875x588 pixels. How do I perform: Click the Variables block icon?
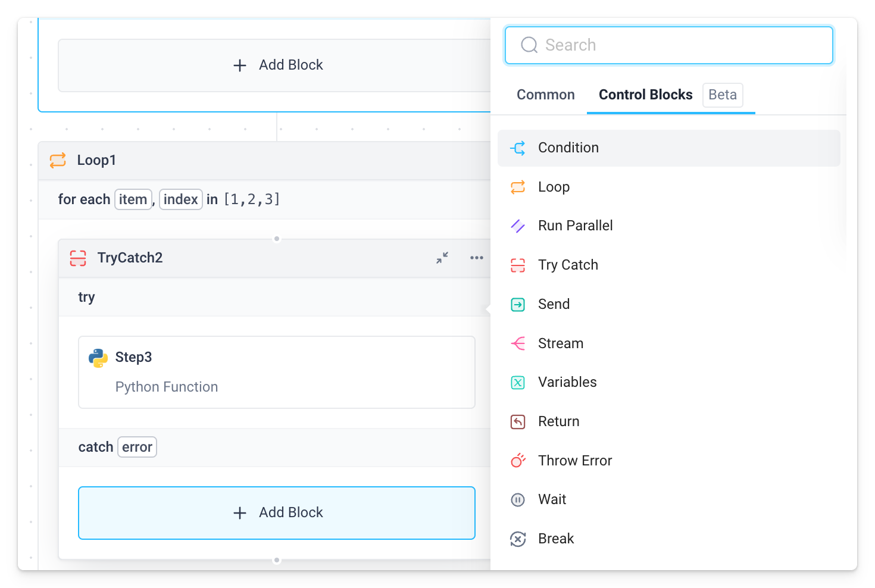coord(518,383)
